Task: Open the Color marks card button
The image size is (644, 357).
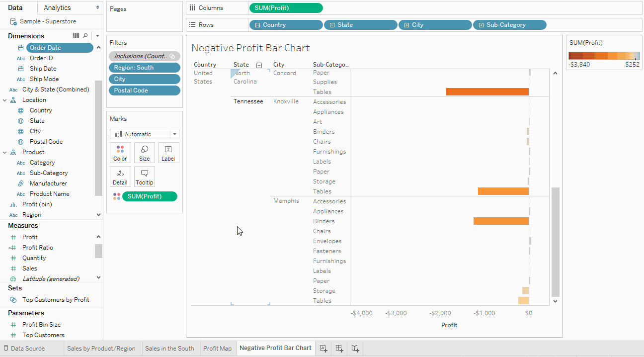Action: pos(120,153)
